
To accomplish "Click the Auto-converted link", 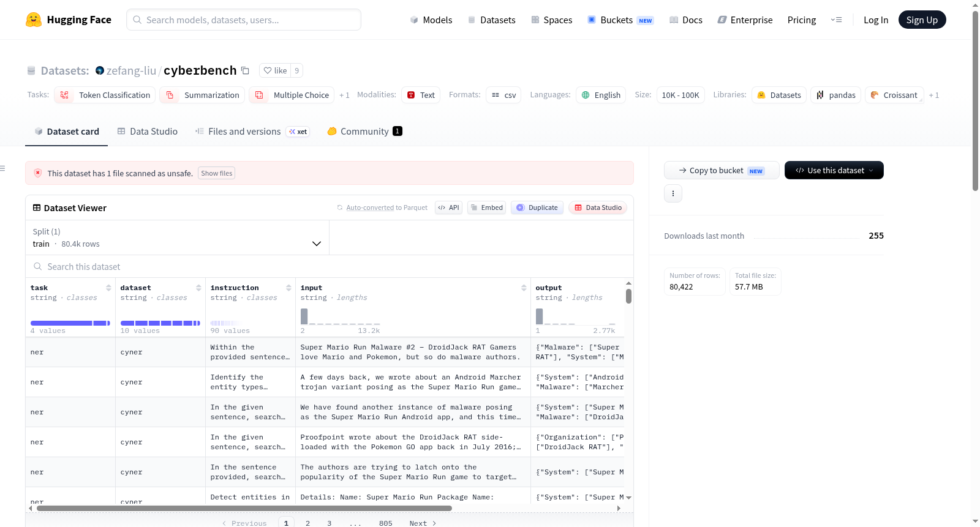I will pyautogui.click(x=370, y=207).
